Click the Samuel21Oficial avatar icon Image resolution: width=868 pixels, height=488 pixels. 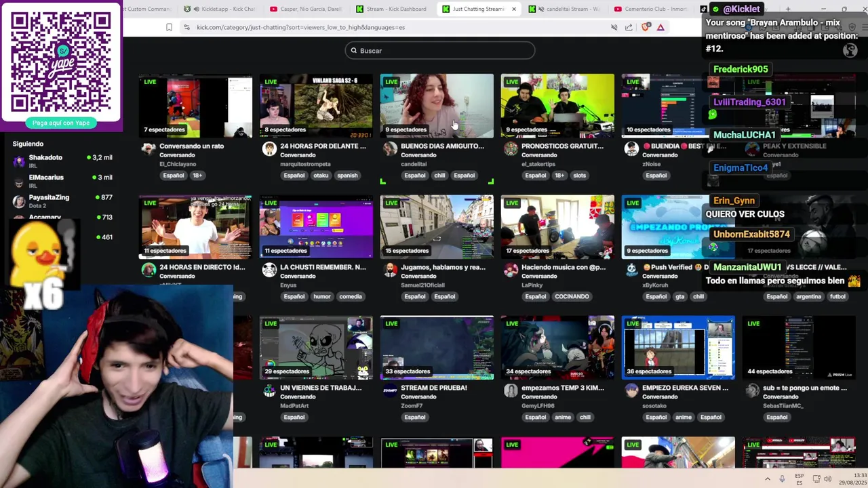390,270
